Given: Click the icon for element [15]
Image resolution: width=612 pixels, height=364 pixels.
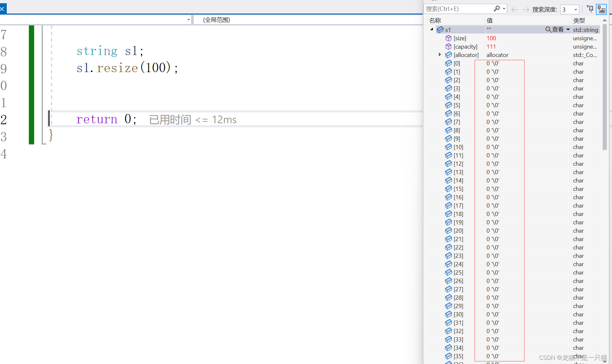Looking at the screenshot, I should pos(449,189).
